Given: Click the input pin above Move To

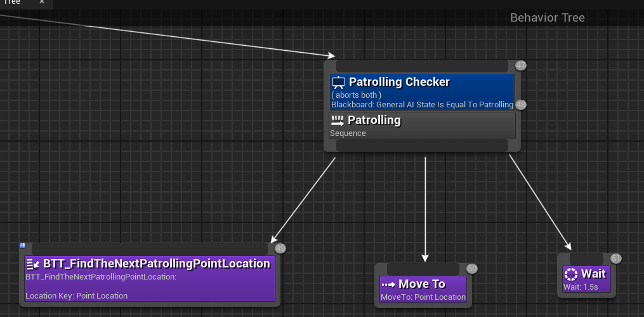Looking at the screenshot, I should point(423,269).
